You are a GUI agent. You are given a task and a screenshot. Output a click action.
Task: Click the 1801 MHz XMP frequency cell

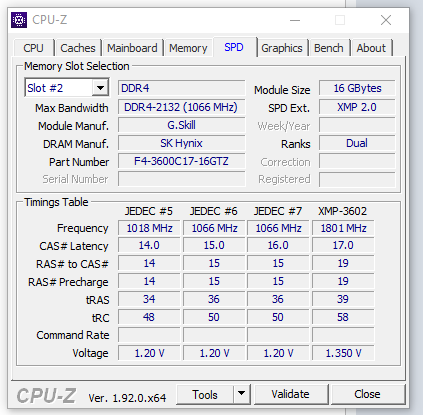click(x=343, y=228)
